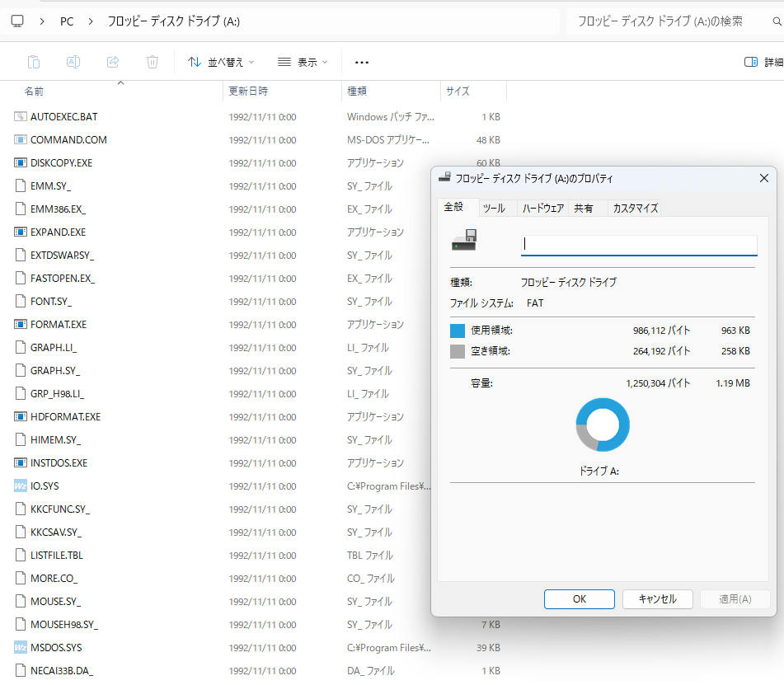Open the three-dots more options menu

362,63
